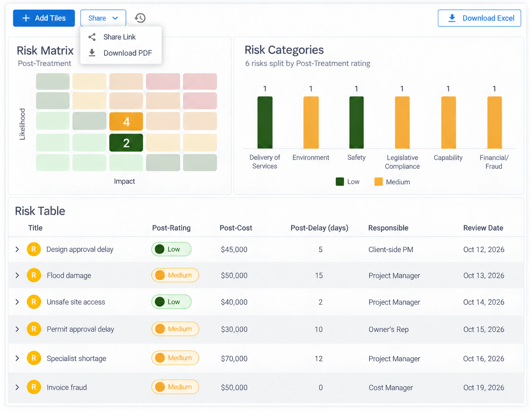532x412 pixels.
Task: Expand the Specialist shortage row
Action: pyautogui.click(x=17, y=358)
